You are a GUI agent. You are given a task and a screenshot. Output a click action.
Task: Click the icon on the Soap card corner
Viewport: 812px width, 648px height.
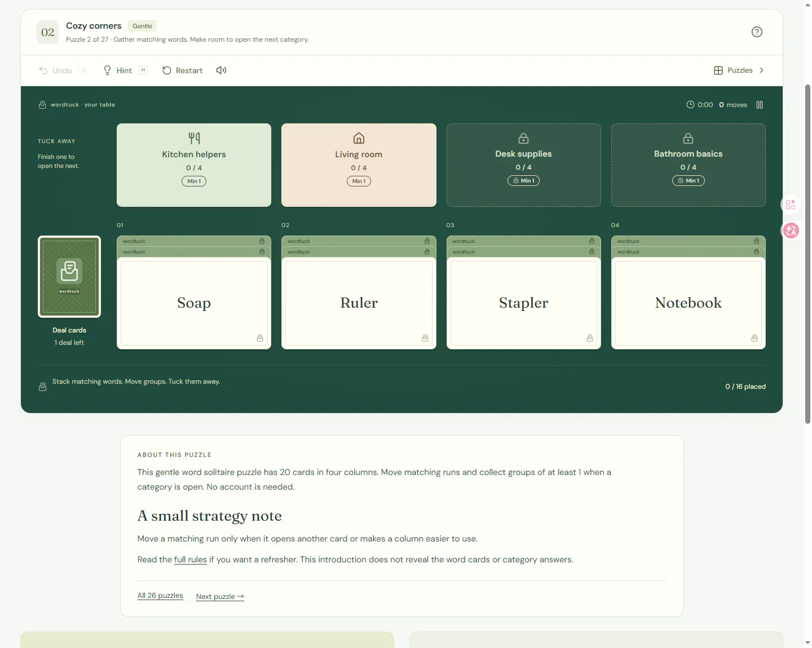click(260, 338)
